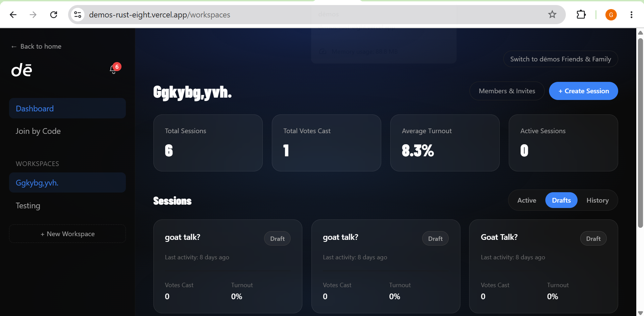644x316 pixels.
Task: Click the page scrollbar thumb
Action: pos(640,133)
